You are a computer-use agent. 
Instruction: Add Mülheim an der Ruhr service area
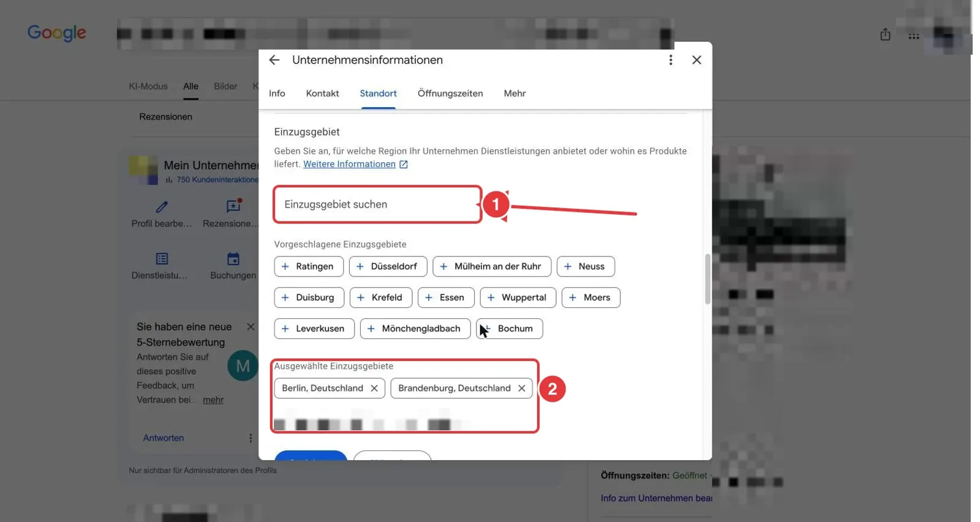[492, 266]
